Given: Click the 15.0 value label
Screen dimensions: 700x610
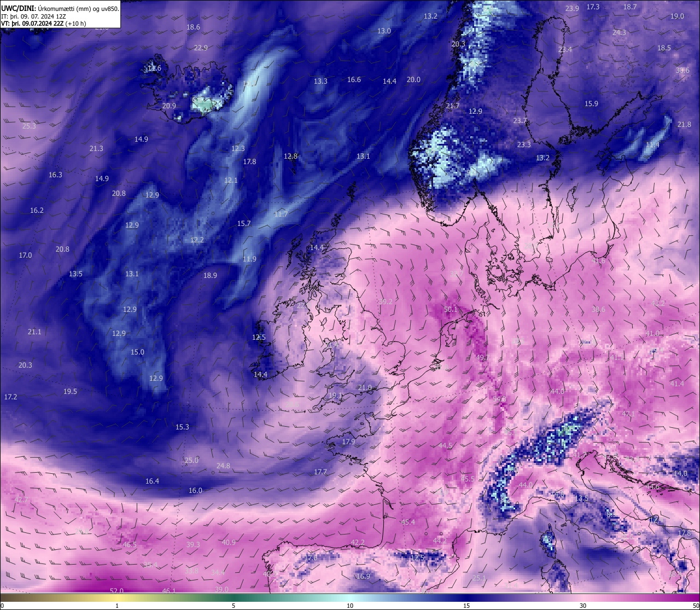Looking at the screenshot, I should 137,352.
